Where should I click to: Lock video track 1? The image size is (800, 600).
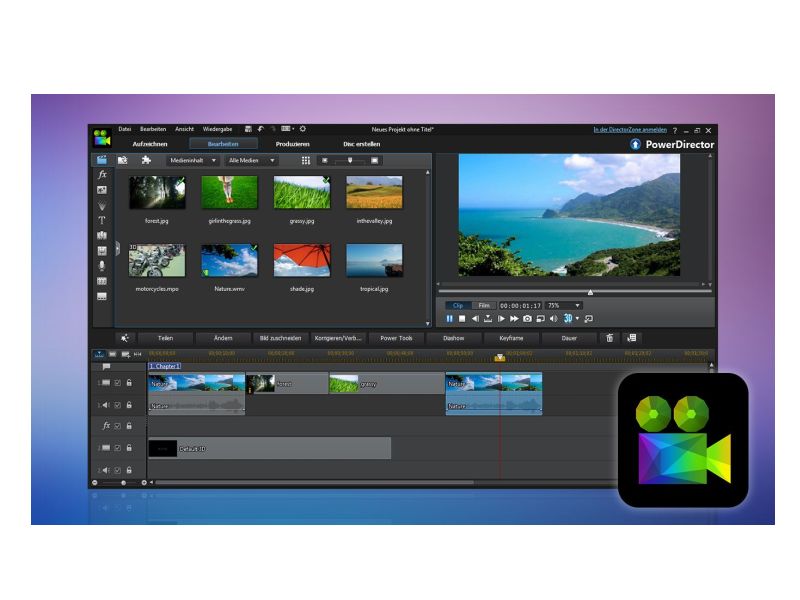pos(129,383)
